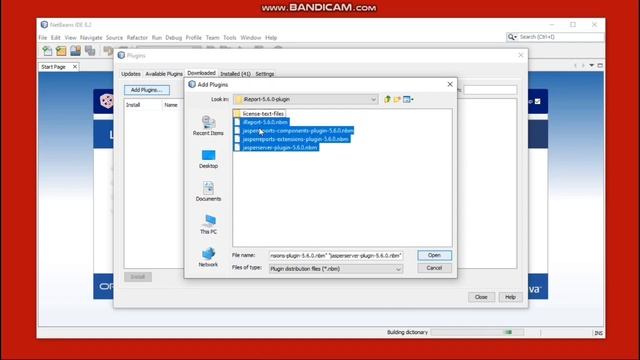Screen dimensions: 640x360
Task: Select jasperreports-components-plugin-5.6.0.nbm file
Action: pyautogui.click(x=298, y=131)
